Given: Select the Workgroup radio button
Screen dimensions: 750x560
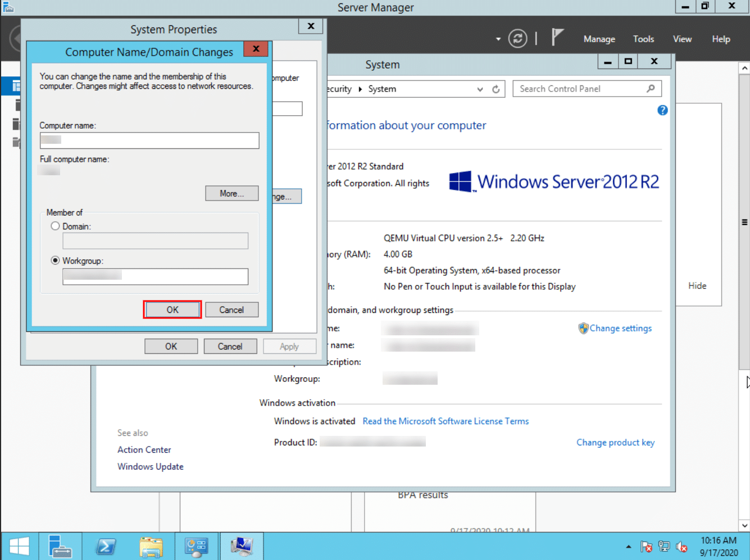Looking at the screenshot, I should pyautogui.click(x=55, y=260).
